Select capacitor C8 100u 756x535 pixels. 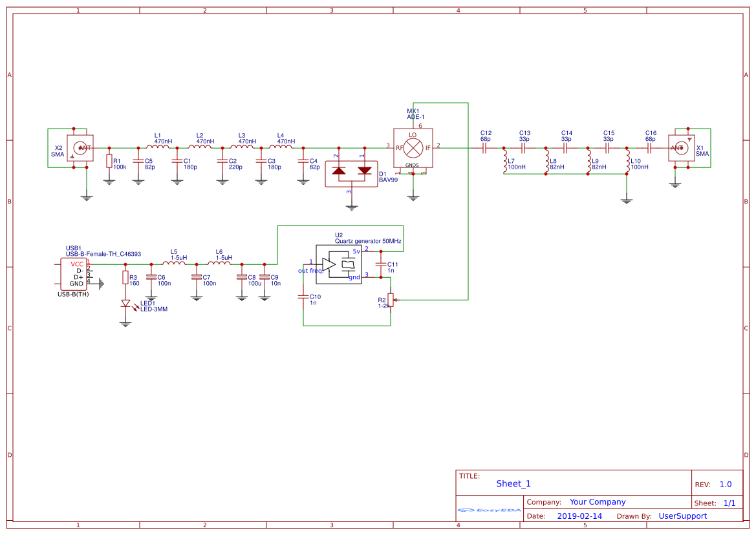click(241, 278)
